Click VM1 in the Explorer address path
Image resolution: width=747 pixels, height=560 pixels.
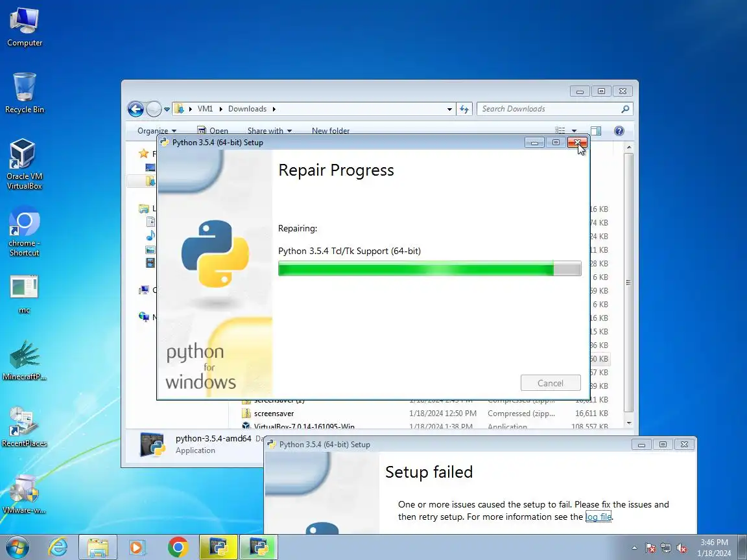tap(206, 109)
